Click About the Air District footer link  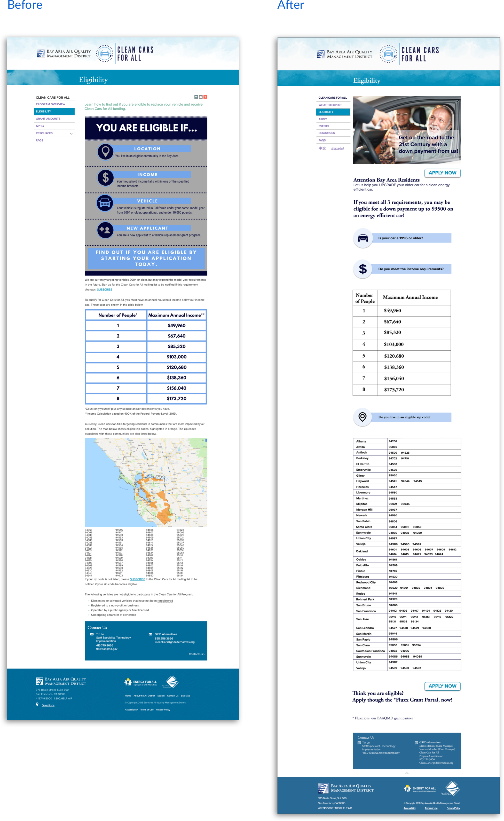pyautogui.click(x=144, y=696)
